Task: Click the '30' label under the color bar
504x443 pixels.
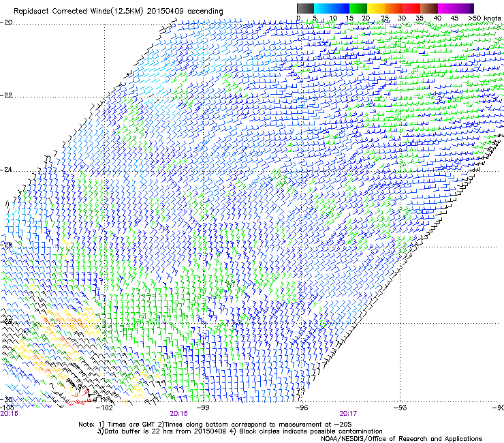Action: (402, 18)
